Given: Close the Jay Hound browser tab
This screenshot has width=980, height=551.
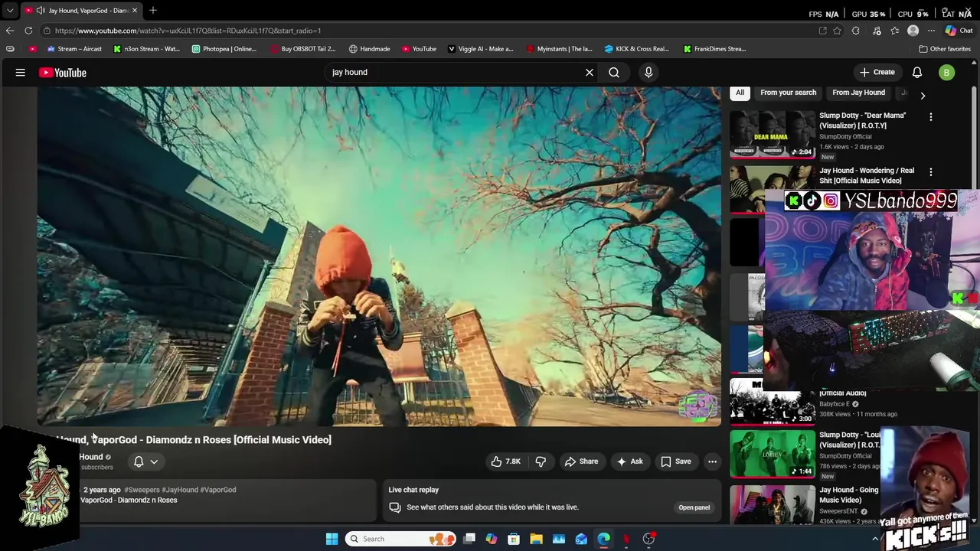Looking at the screenshot, I should click(135, 11).
